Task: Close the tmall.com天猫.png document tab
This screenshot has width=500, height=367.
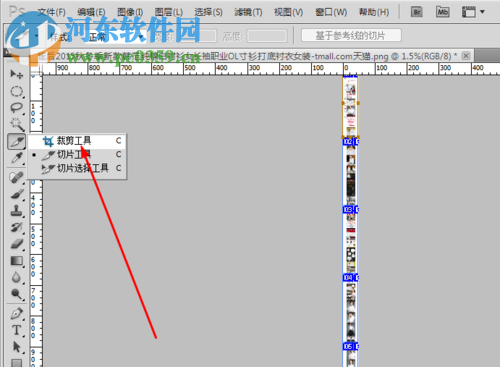Action: click(x=466, y=56)
